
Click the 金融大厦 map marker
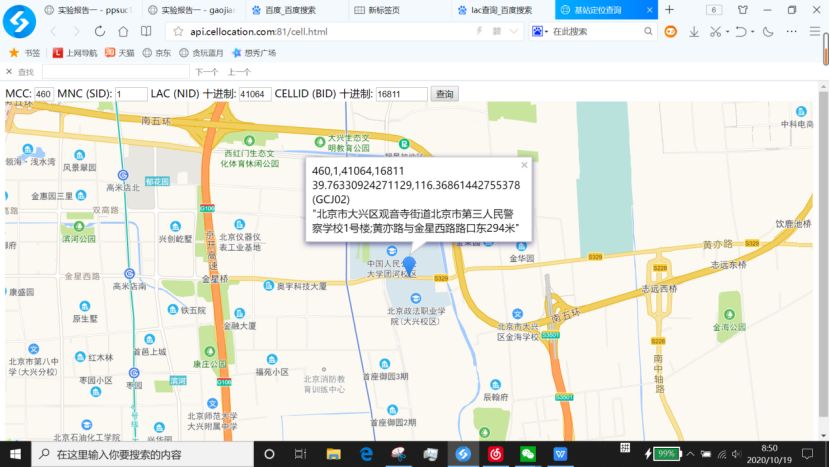point(239,313)
